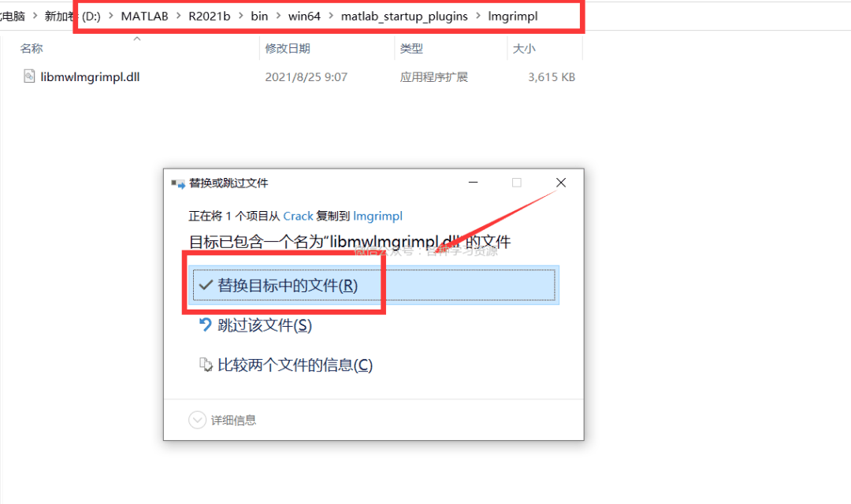The image size is (851, 504).
Task: Navigate to matlab_startup_plugins breadcrumb
Action: tap(404, 17)
